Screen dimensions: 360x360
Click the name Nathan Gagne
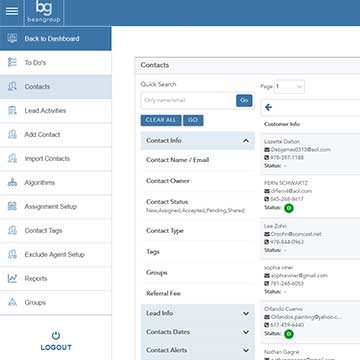[281, 352]
